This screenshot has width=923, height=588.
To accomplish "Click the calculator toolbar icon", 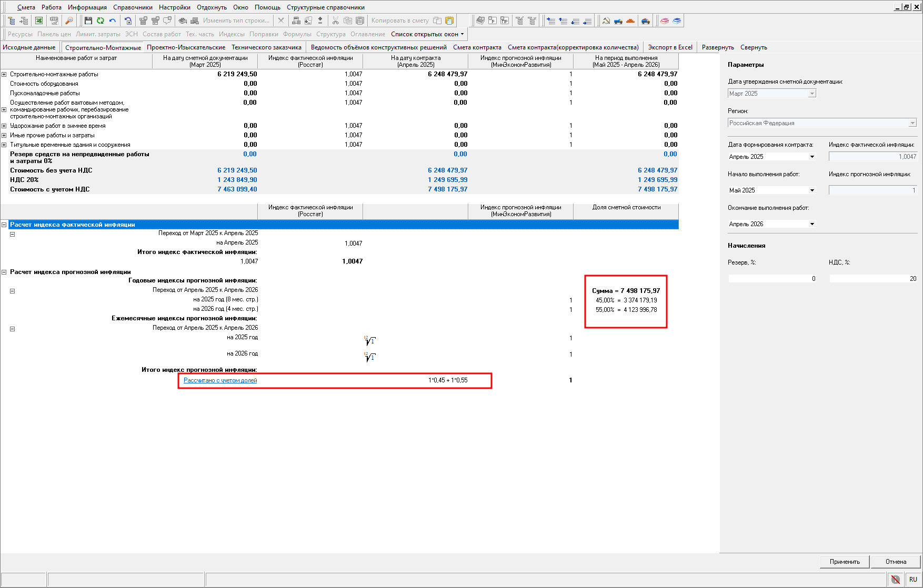I will (296, 21).
